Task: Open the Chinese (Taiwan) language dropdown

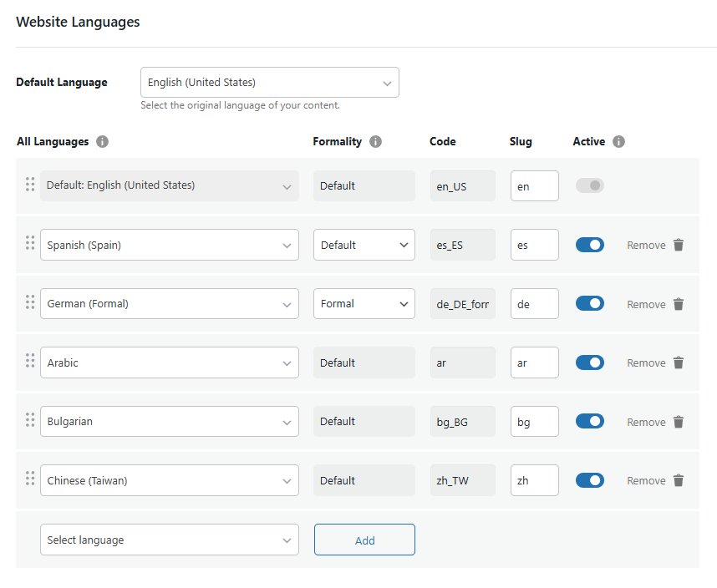Action: (x=170, y=480)
